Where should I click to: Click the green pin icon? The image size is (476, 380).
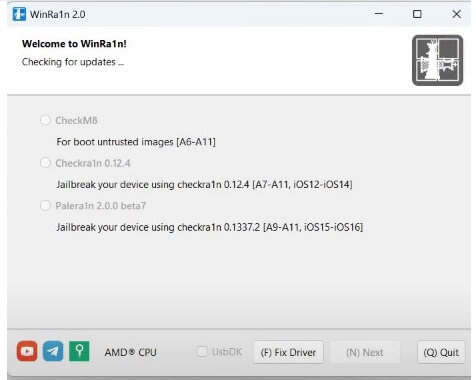coord(79,351)
